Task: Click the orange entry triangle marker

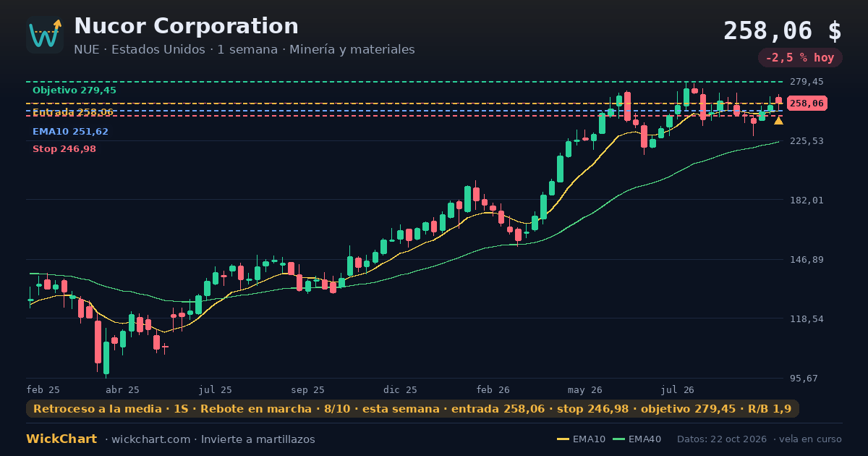Action: coord(778,121)
